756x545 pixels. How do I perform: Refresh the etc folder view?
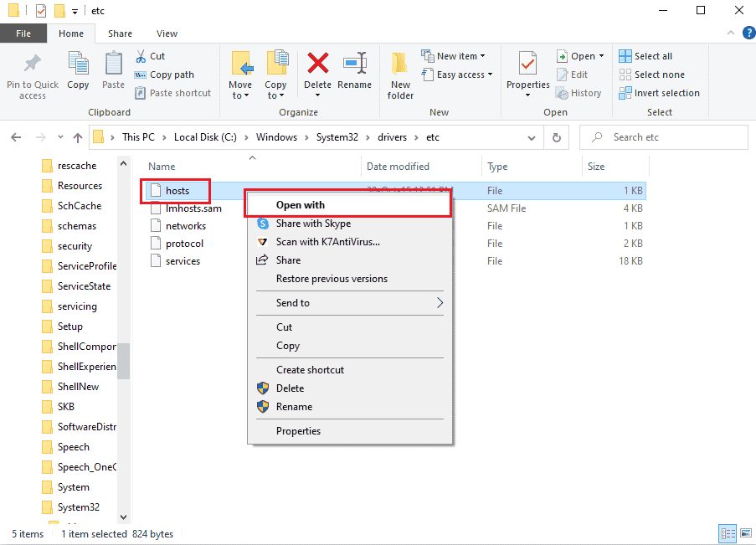(557, 137)
